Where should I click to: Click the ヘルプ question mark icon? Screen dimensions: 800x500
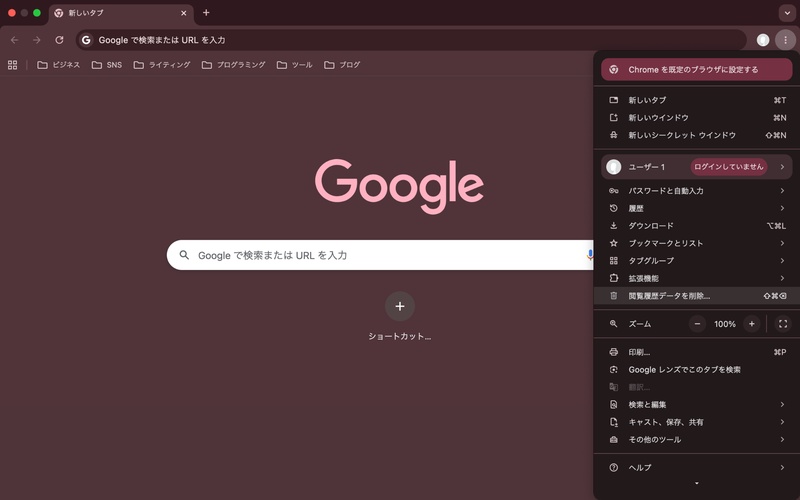614,467
